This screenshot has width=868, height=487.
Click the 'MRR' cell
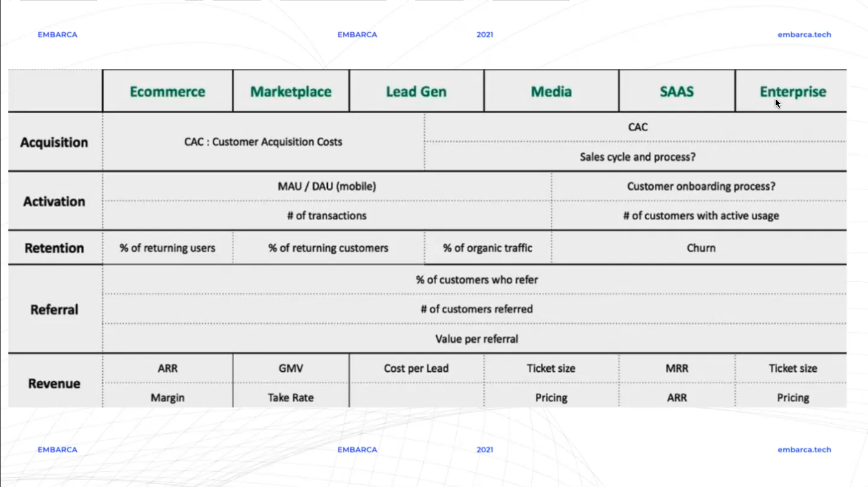677,368
